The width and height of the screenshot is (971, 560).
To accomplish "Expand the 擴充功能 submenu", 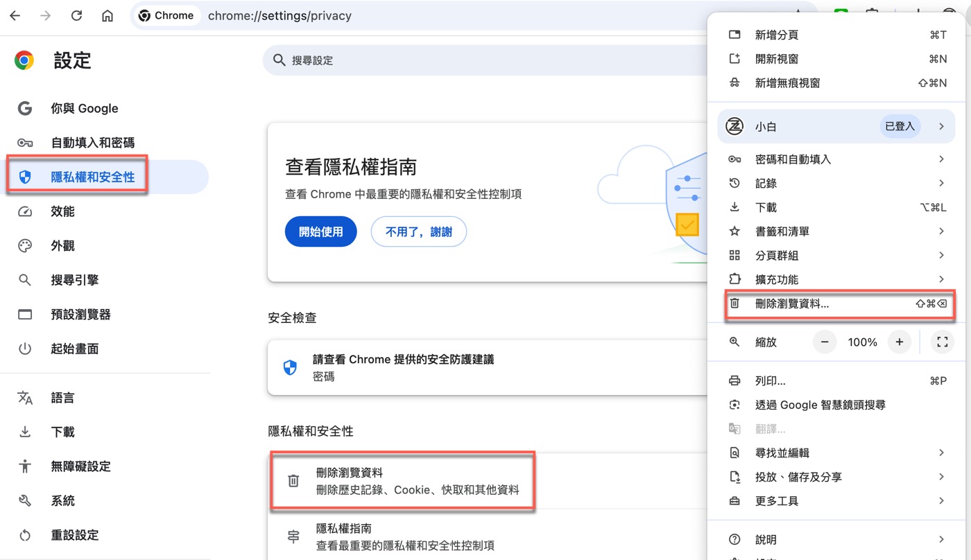I will [837, 279].
